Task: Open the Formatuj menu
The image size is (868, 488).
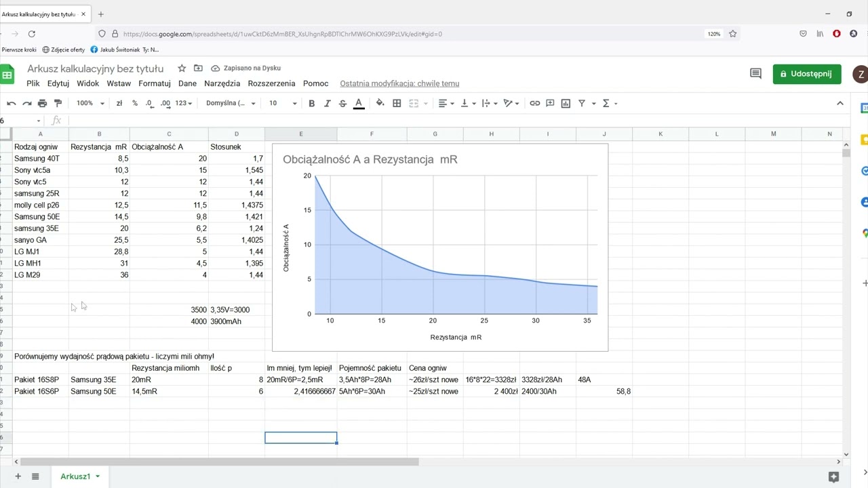Action: (x=155, y=83)
